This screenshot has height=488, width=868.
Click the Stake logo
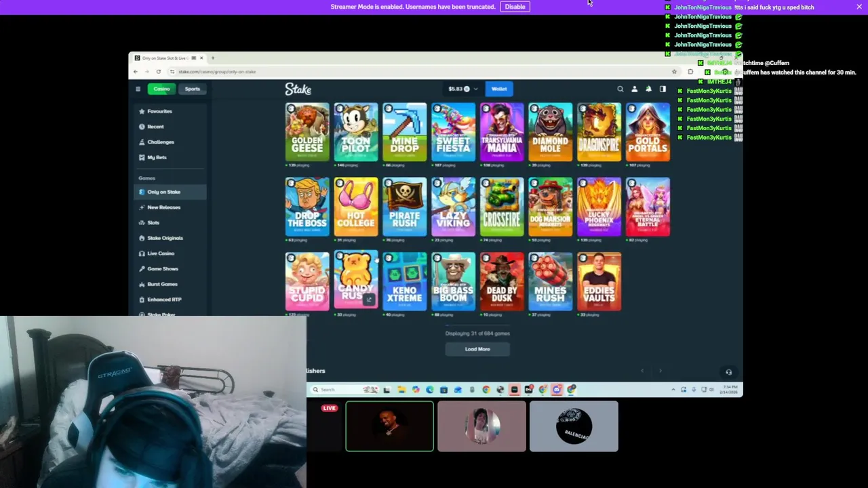298,89
